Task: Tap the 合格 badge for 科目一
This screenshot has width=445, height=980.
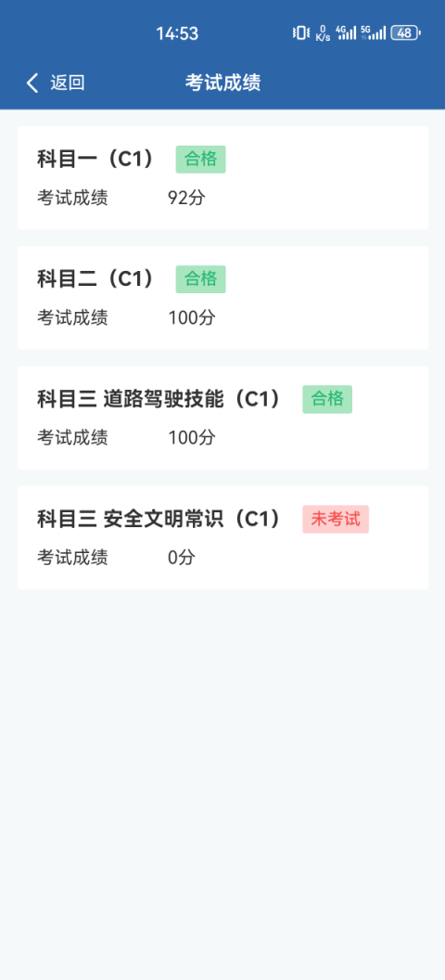Action: (200, 160)
